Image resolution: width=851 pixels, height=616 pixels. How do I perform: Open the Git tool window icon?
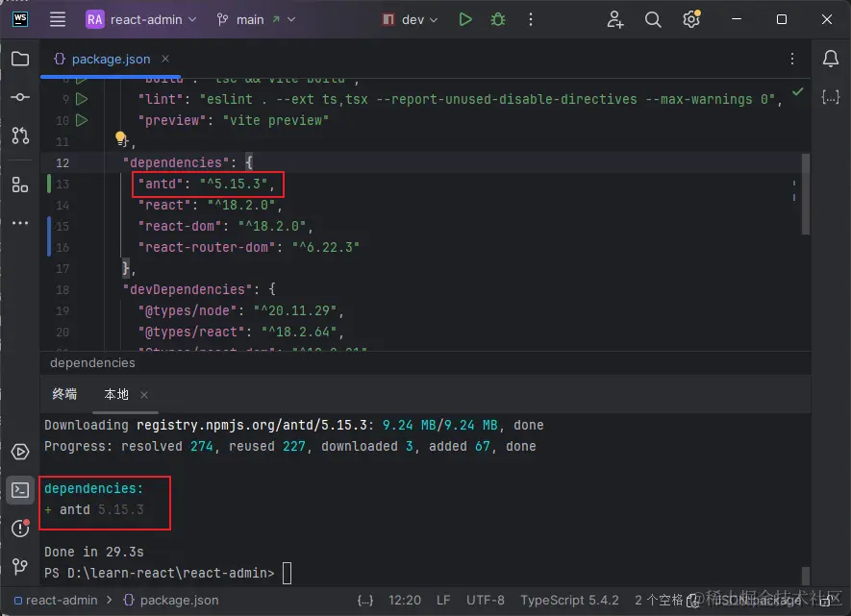tap(20, 567)
